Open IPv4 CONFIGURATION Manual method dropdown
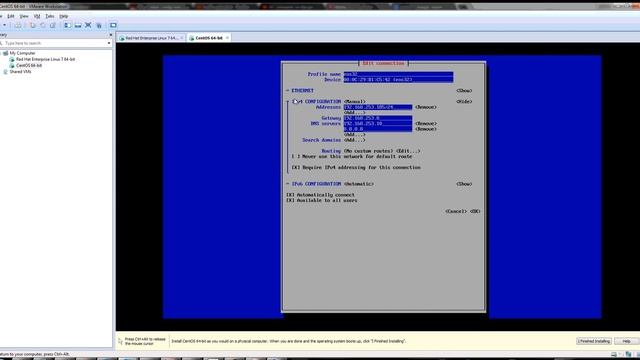Viewport: 640px width, 360px height. coord(355,102)
